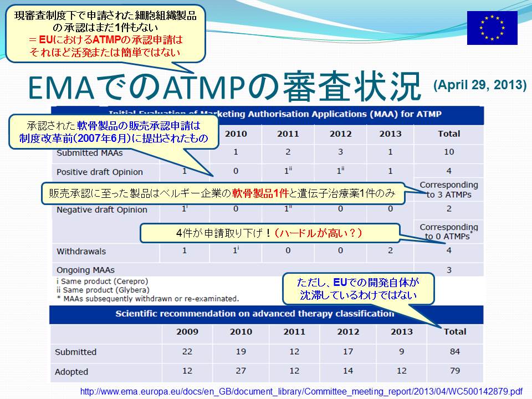The image size is (532, 399).
Task: Select the Adopted 2012 value 14
Action: [348, 371]
